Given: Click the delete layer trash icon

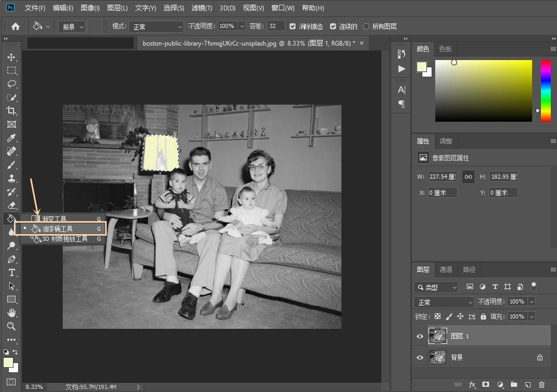Looking at the screenshot, I should (x=541, y=385).
